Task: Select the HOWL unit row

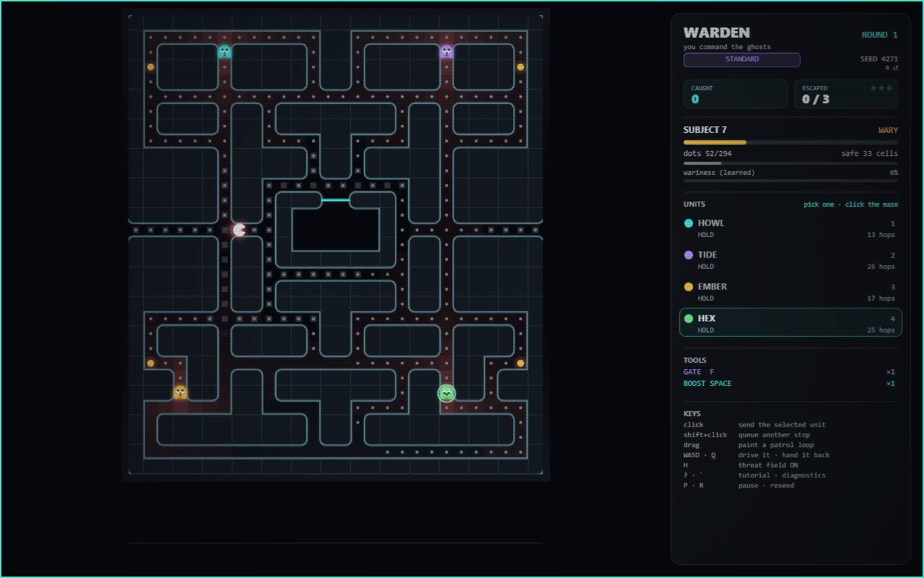Action: (x=790, y=228)
